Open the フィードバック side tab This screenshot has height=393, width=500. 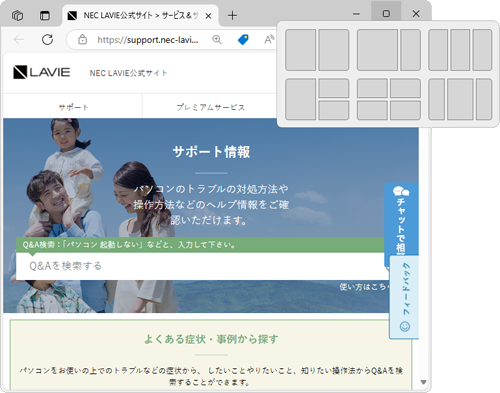click(404, 297)
